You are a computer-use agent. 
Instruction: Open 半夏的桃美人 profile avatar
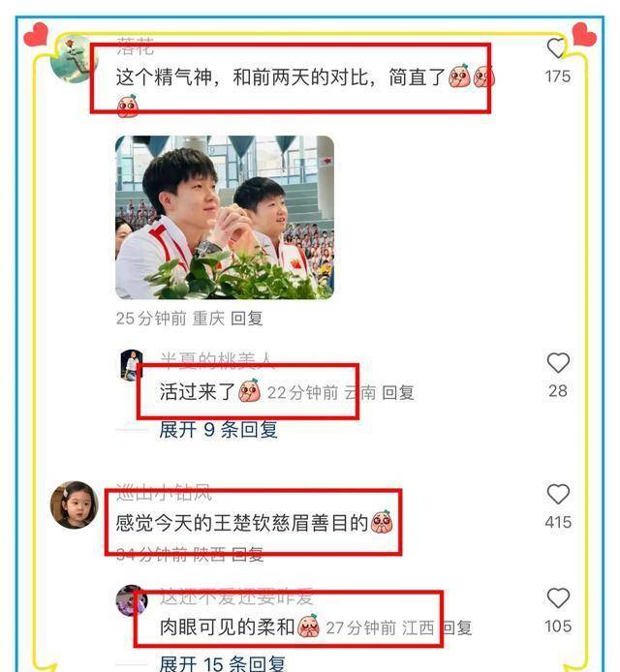(132, 365)
